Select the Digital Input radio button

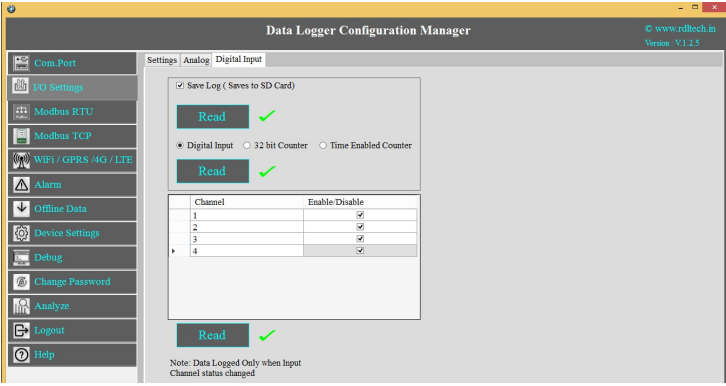tap(180, 145)
